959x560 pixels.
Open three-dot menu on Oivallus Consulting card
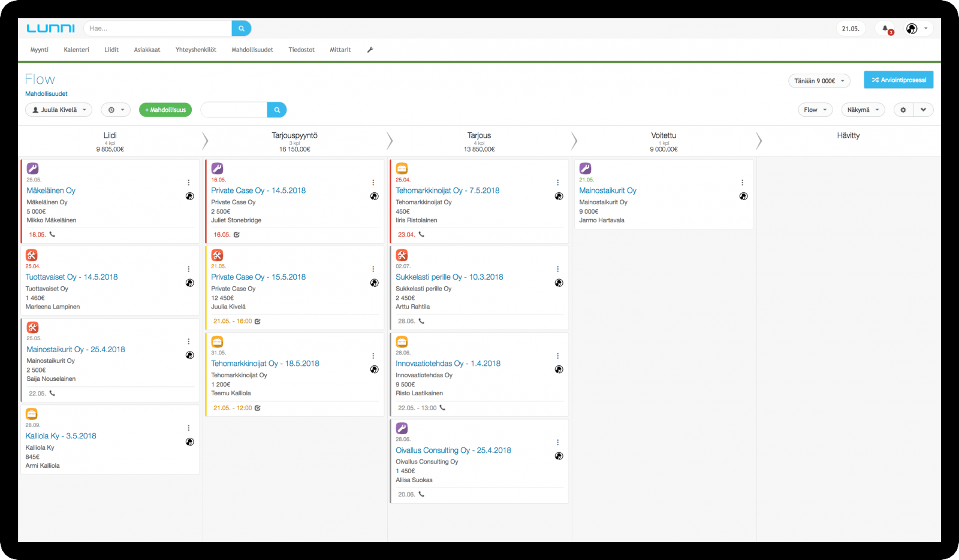coord(557,442)
